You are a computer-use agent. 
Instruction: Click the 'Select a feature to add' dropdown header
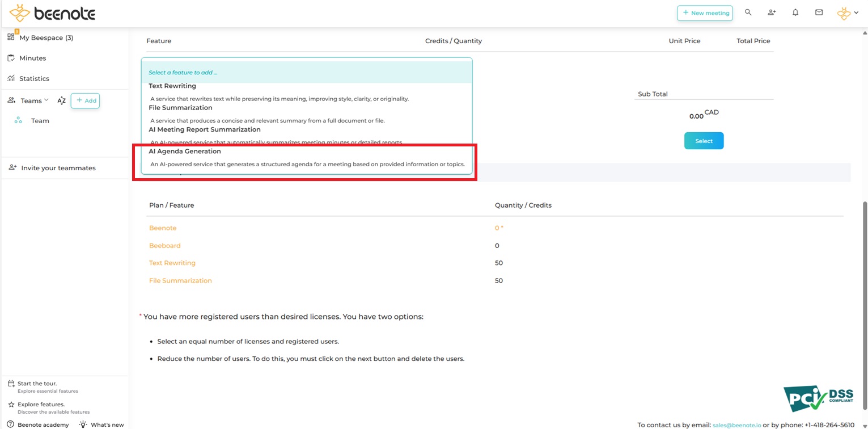pos(306,73)
